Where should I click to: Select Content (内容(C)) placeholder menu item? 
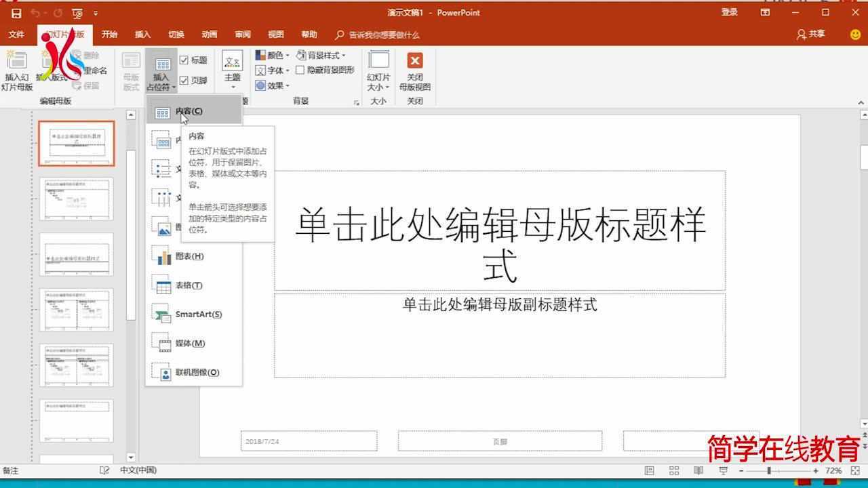pos(194,111)
